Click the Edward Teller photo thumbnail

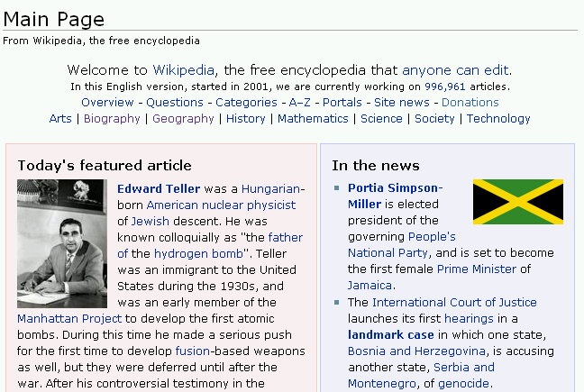pos(62,243)
